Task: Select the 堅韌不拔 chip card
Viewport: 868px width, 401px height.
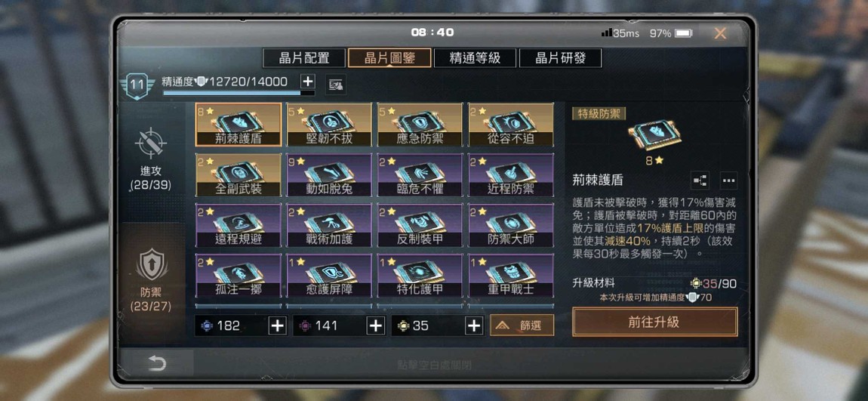Action: click(329, 125)
